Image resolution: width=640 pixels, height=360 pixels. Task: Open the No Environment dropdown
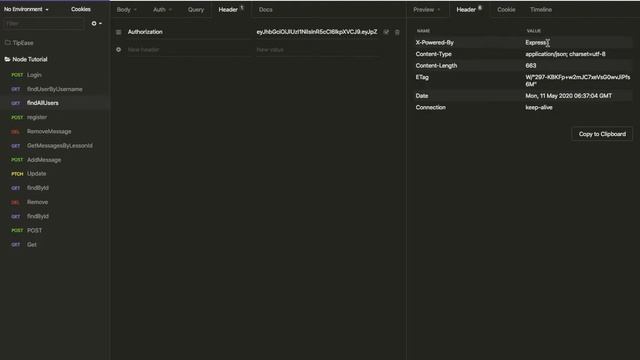coord(26,9)
